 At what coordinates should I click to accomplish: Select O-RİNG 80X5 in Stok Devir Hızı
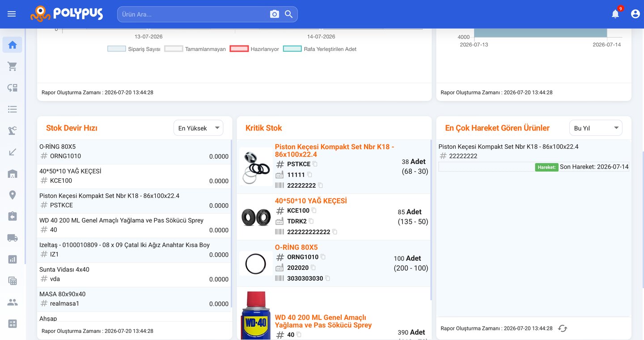tap(134, 152)
